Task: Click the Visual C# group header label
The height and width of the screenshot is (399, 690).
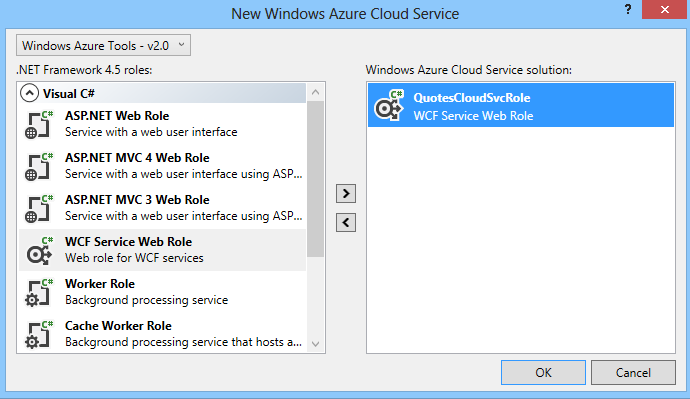Action: 69,94
